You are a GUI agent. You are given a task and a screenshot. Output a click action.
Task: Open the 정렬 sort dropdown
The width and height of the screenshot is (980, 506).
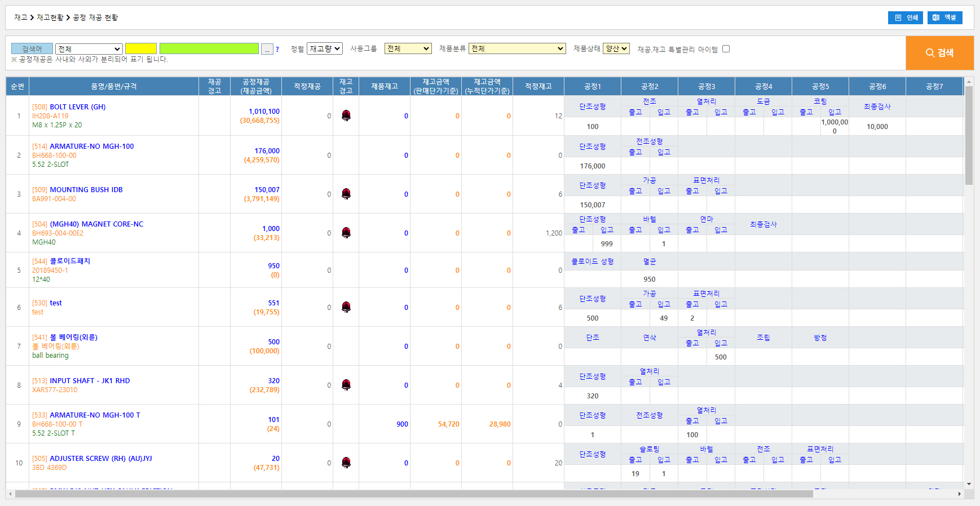point(325,49)
